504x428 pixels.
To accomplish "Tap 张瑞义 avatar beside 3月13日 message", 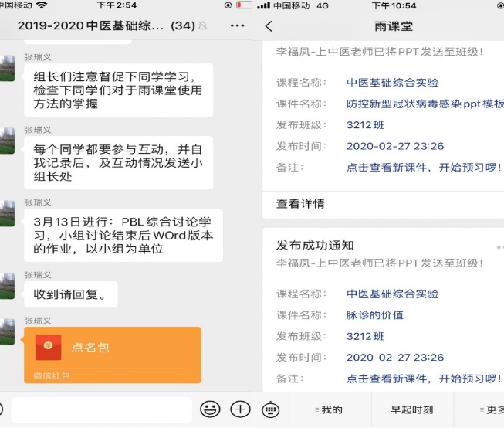I will click(7, 213).
